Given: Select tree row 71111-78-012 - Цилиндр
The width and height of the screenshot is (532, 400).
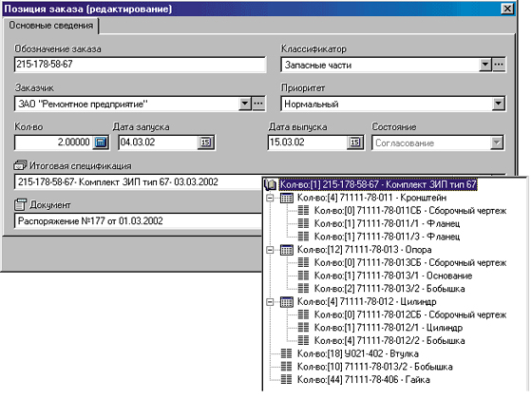Looking at the screenshot, I should 367,302.
